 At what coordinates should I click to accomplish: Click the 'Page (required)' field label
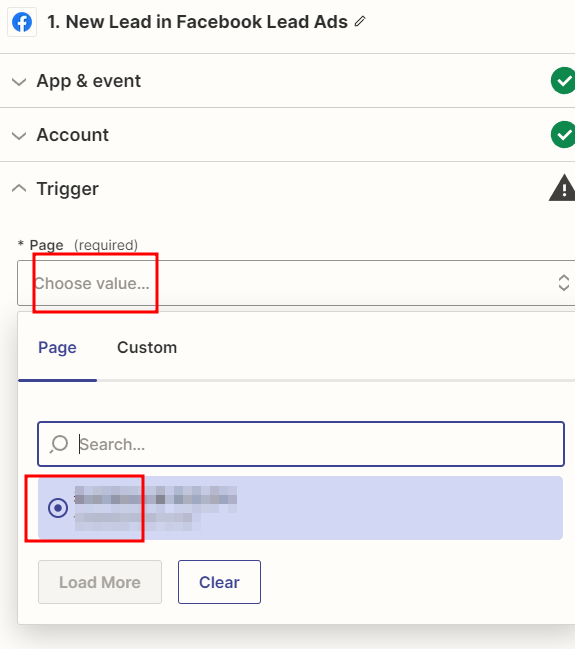(78, 245)
